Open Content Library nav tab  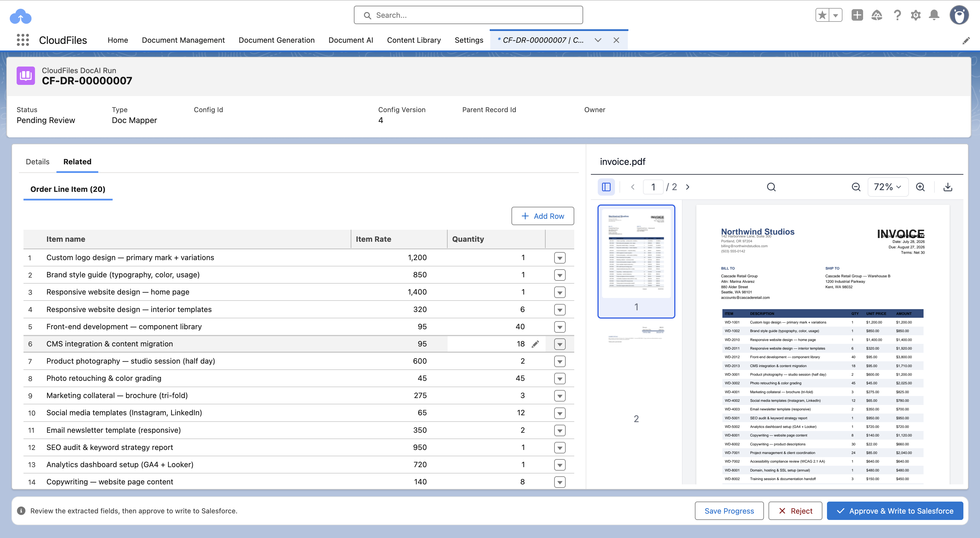click(413, 40)
